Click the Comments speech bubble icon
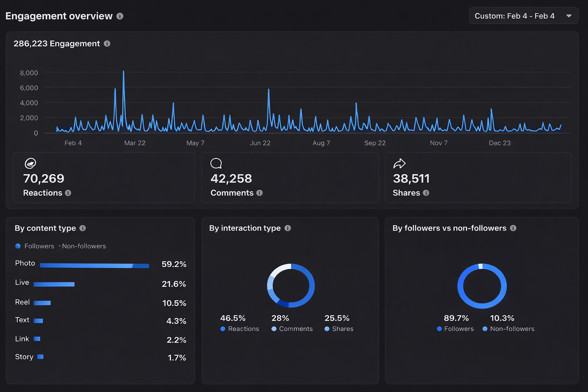The width and height of the screenshot is (588, 392). click(216, 163)
